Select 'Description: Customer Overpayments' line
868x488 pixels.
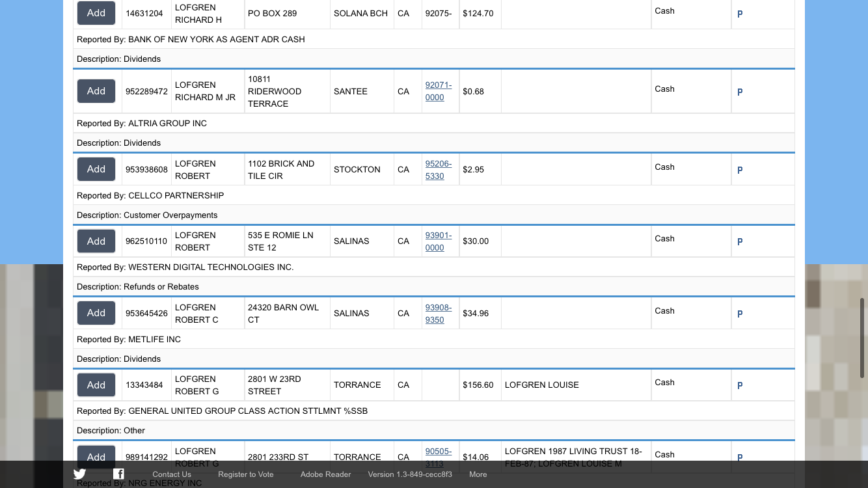coord(434,215)
